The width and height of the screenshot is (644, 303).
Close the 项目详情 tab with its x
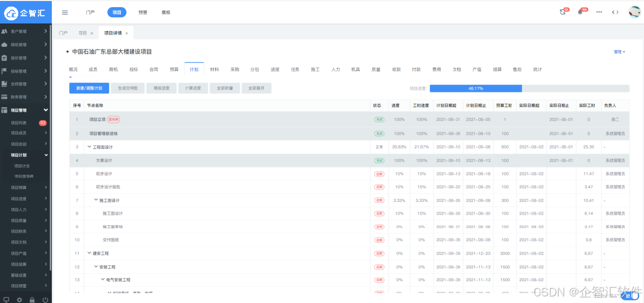click(x=126, y=33)
